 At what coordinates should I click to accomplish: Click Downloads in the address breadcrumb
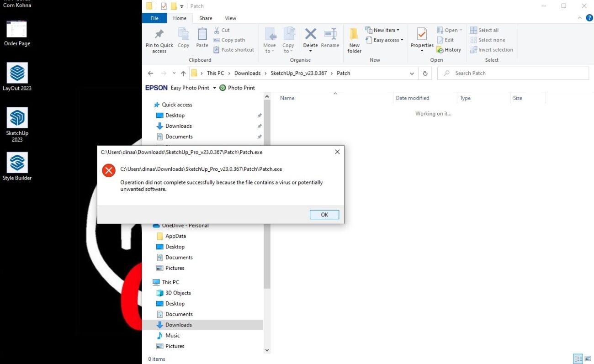pyautogui.click(x=247, y=73)
